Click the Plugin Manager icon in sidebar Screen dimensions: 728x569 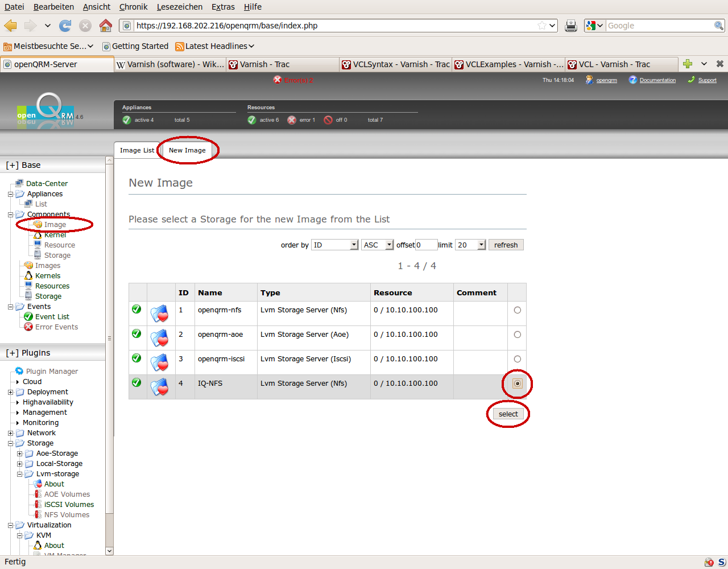pos(19,371)
